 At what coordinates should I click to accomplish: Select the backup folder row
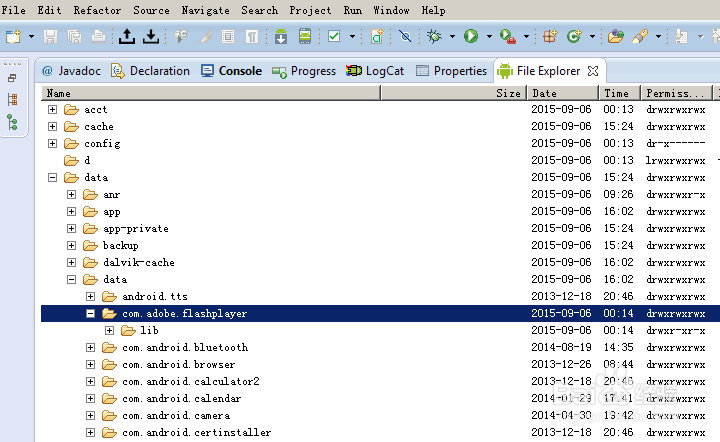tap(380, 246)
